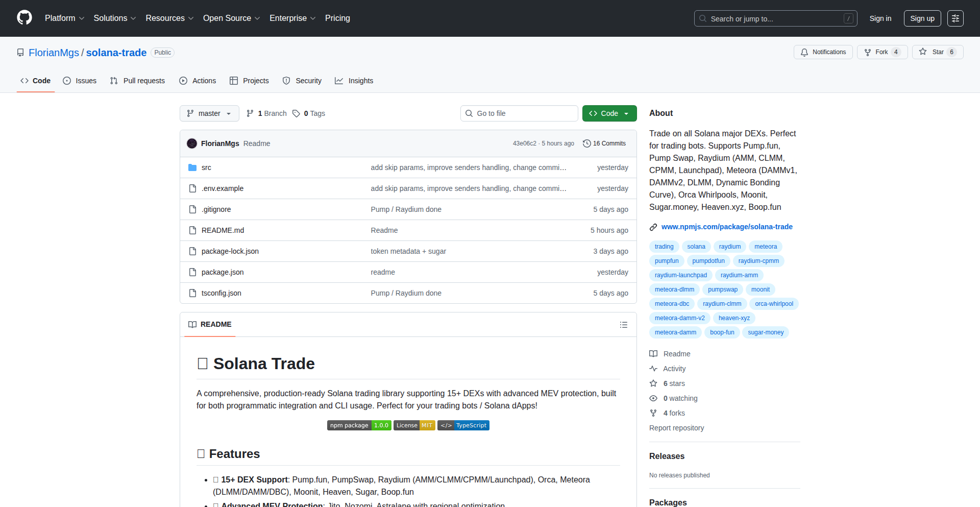Click the README.md file icon

(192, 230)
